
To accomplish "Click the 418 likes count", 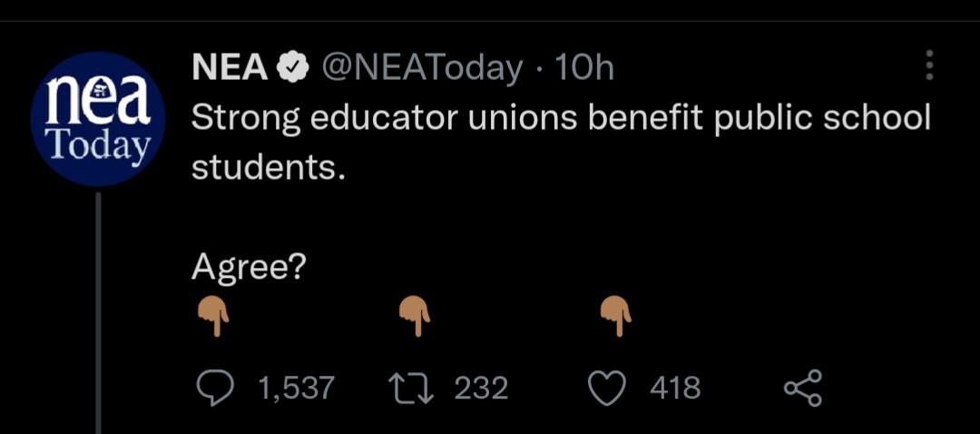I will pyautogui.click(x=675, y=389).
